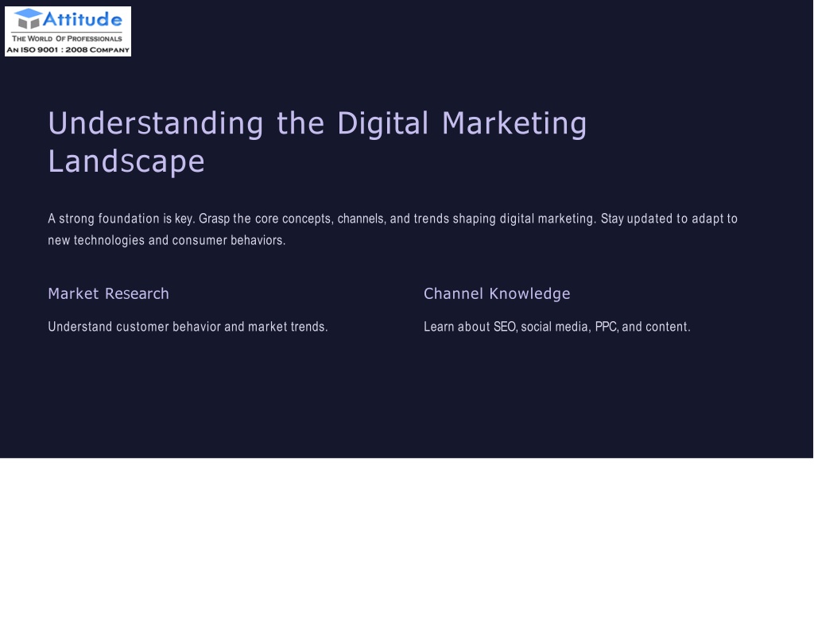Click the text 'Learn about SEO, social media, PPC, and content.'

tap(557, 327)
